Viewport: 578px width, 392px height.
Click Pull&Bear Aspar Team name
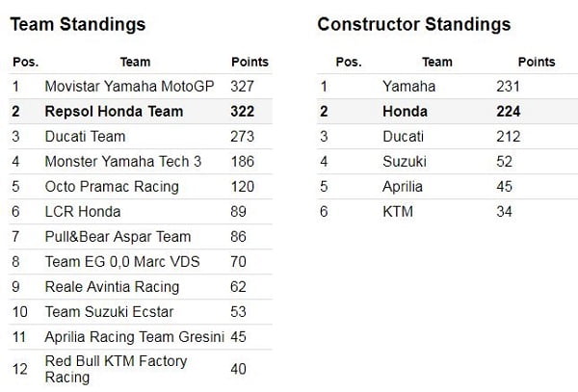[118, 237]
